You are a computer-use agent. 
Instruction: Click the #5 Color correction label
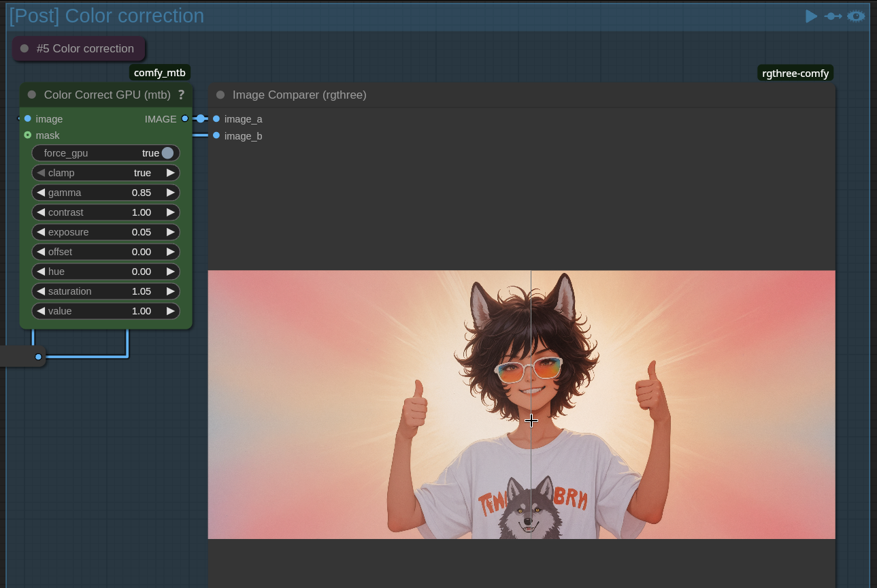[85, 48]
